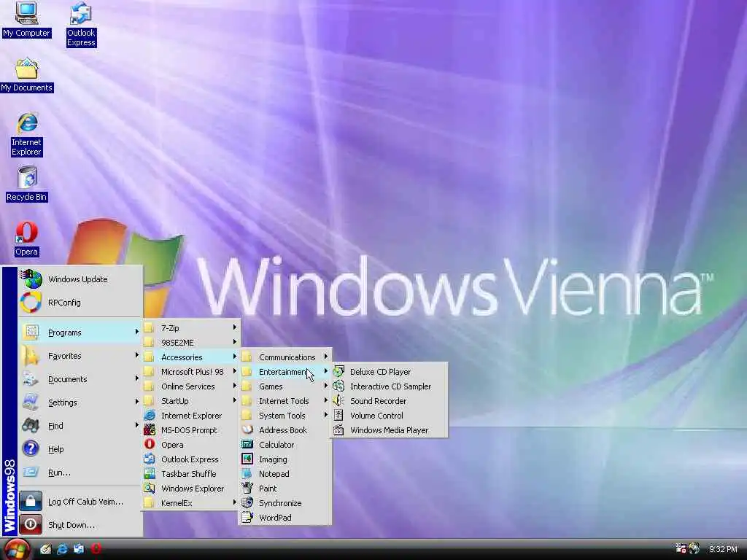Click the Start button orb
The image size is (747, 560).
pyautogui.click(x=18, y=550)
